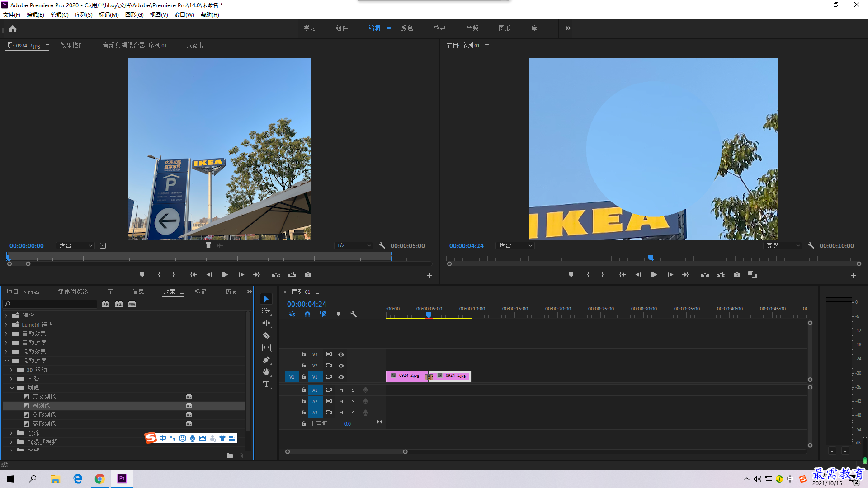Click Overwrite button in Source monitor

point(292,275)
